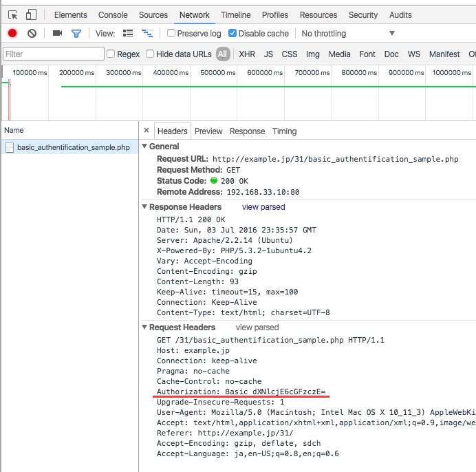Clear the network log with the clear icon
Image resolution: width=476 pixels, height=472 pixels.
(32, 33)
